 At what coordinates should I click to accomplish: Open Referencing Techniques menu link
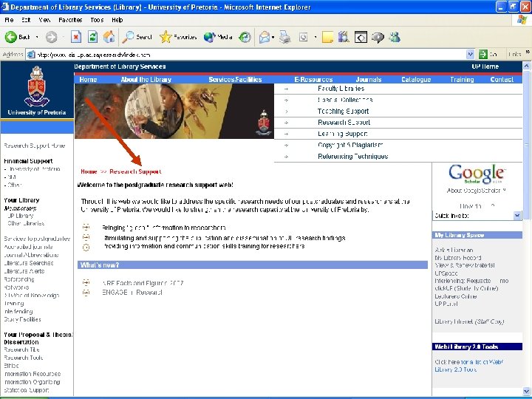coord(353,157)
